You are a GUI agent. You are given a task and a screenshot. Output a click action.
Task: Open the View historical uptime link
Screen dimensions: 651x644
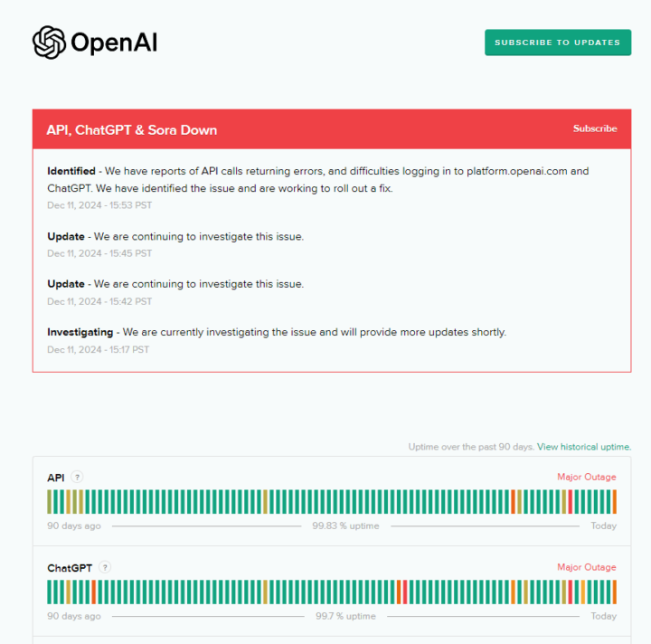(x=583, y=447)
